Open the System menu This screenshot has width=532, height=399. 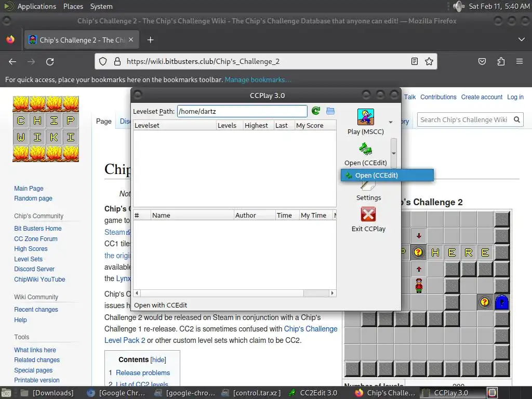pyautogui.click(x=101, y=6)
